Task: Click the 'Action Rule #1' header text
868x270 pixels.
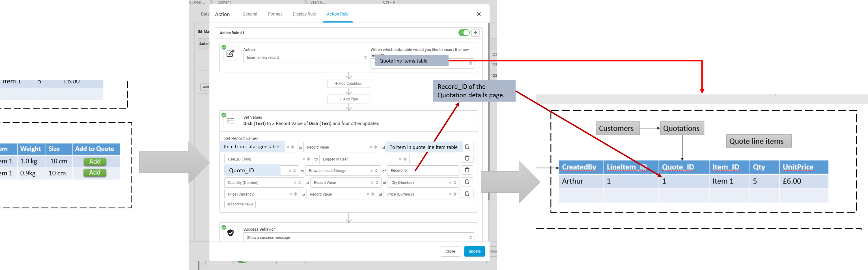Action: click(232, 33)
